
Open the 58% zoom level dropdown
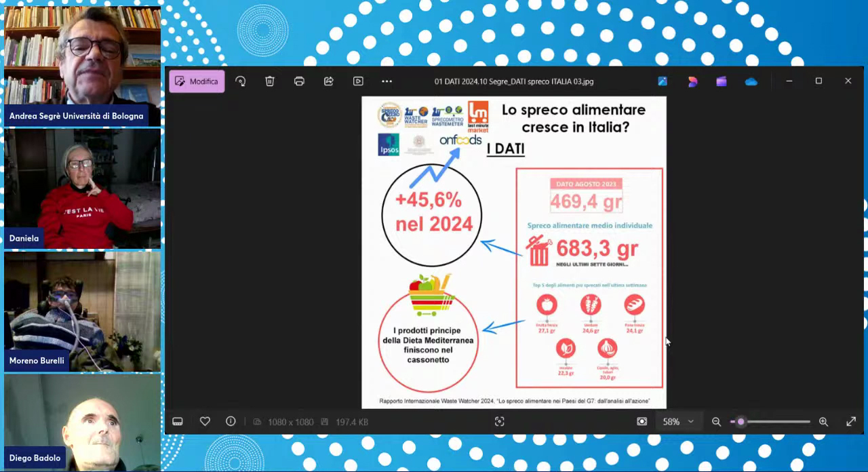[x=678, y=422]
